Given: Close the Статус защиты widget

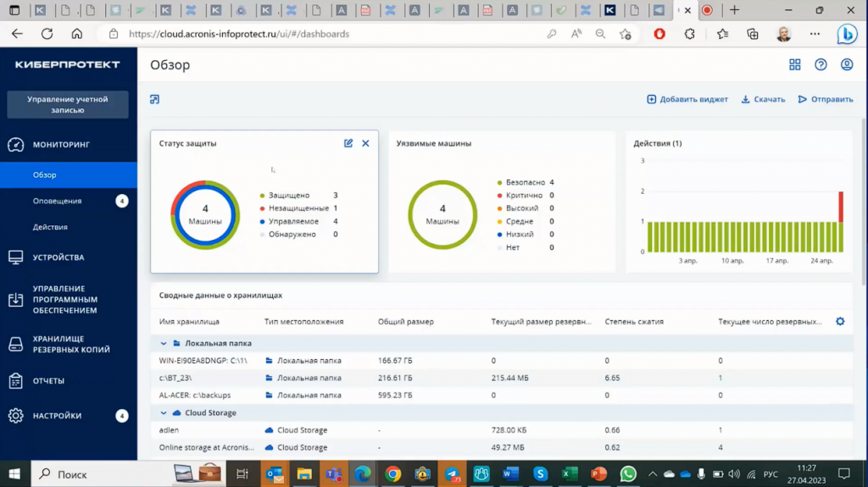Looking at the screenshot, I should [x=365, y=143].
